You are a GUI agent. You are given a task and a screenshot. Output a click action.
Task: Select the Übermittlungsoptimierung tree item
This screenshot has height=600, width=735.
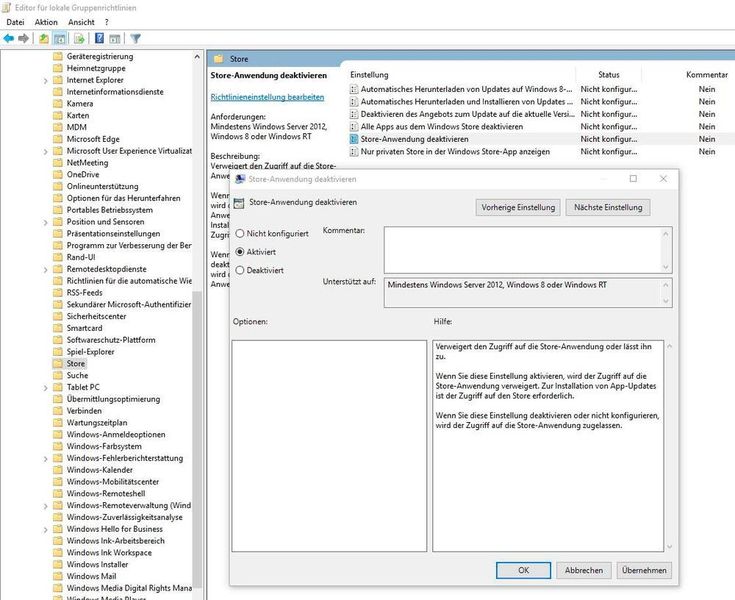[x=113, y=399]
